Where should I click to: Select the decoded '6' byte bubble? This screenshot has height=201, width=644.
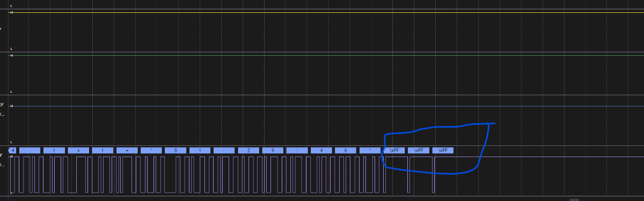[x=346, y=151]
